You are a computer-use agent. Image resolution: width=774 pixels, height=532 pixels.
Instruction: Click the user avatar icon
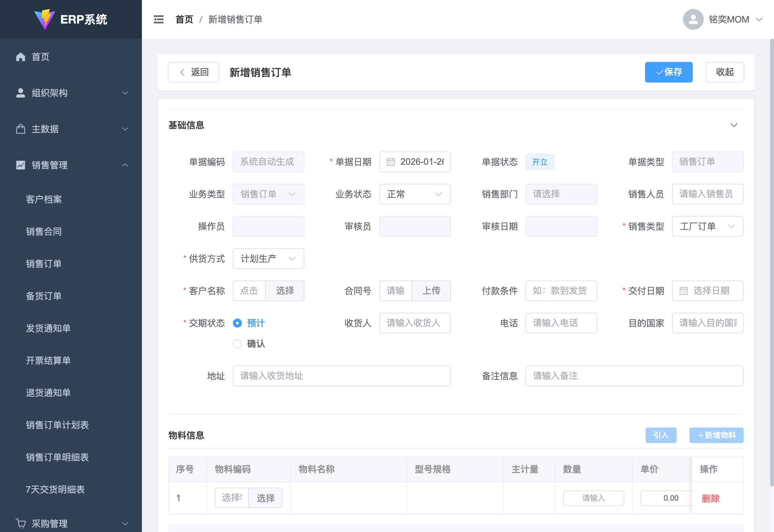click(x=693, y=19)
